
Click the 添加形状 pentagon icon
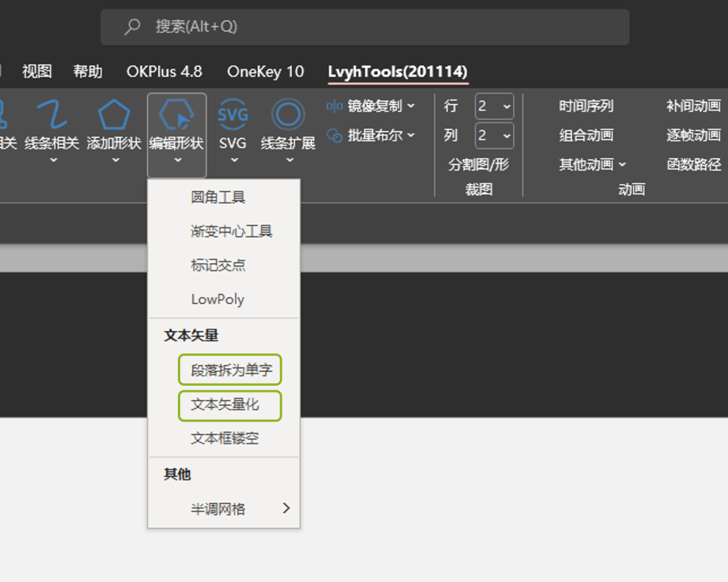(x=114, y=114)
